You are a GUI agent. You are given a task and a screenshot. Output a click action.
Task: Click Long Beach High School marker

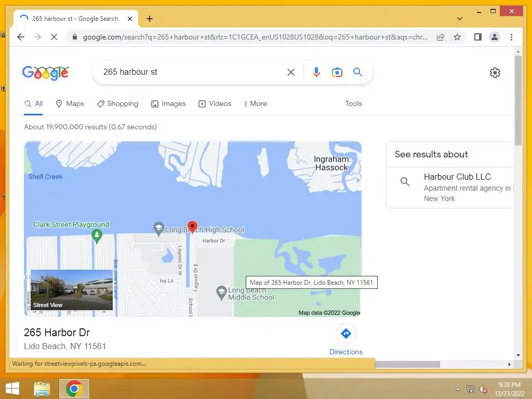click(x=158, y=229)
